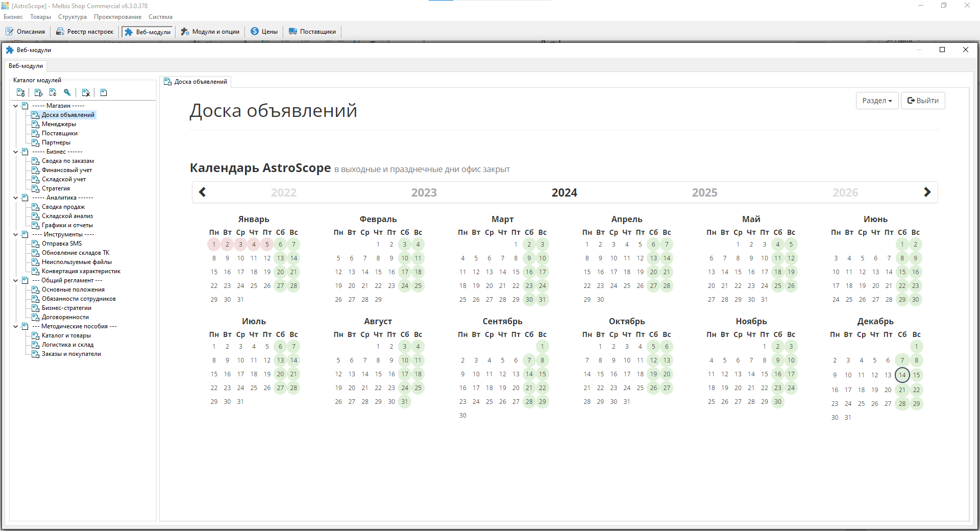Open Графики и отчеты module
Screen dimensions: 980x531
67,225
